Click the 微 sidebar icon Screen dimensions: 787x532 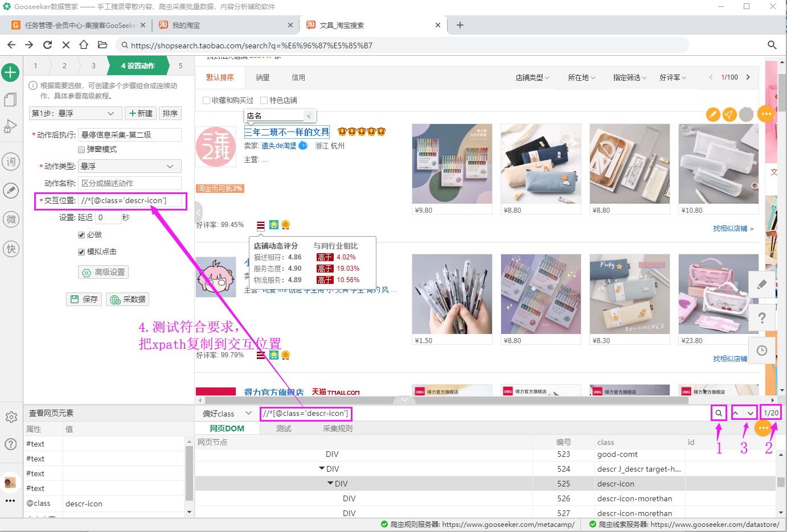click(x=11, y=220)
